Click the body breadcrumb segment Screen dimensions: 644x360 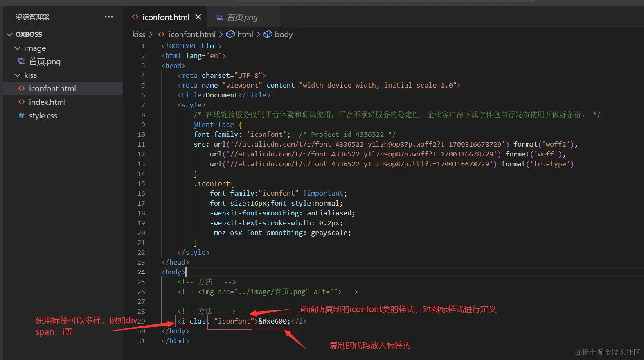(x=284, y=34)
